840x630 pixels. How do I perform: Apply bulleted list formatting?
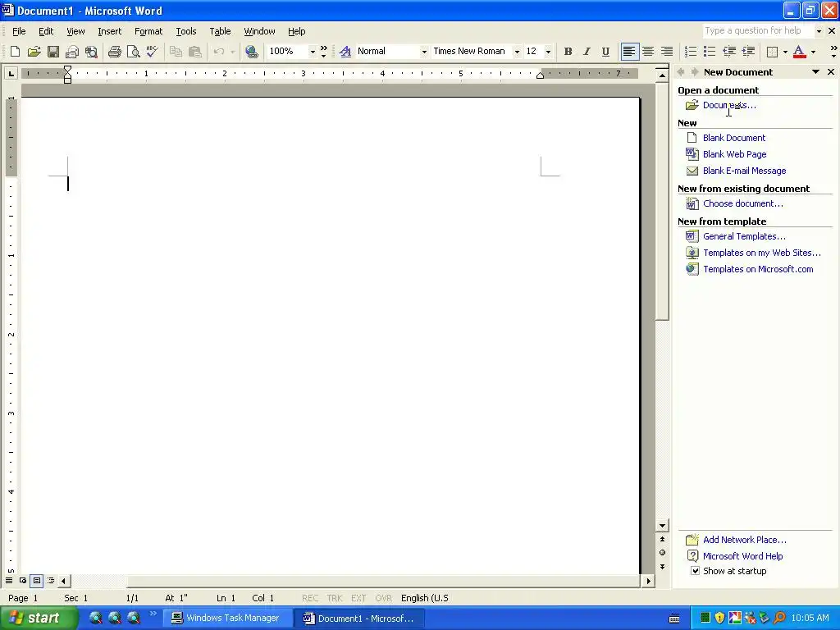710,52
